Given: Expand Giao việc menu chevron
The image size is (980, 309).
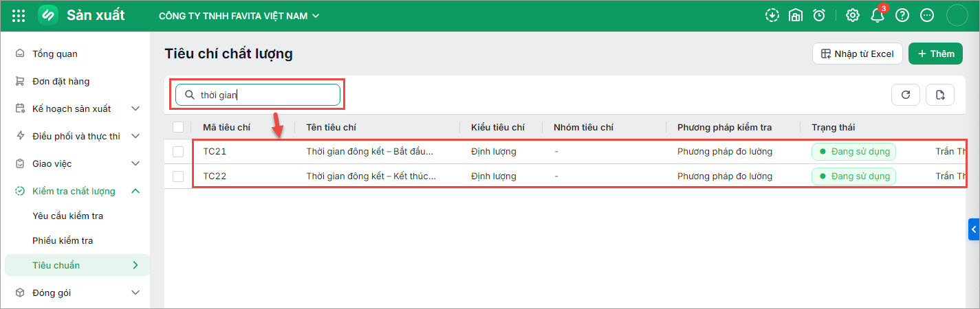Looking at the screenshot, I should click(135, 163).
